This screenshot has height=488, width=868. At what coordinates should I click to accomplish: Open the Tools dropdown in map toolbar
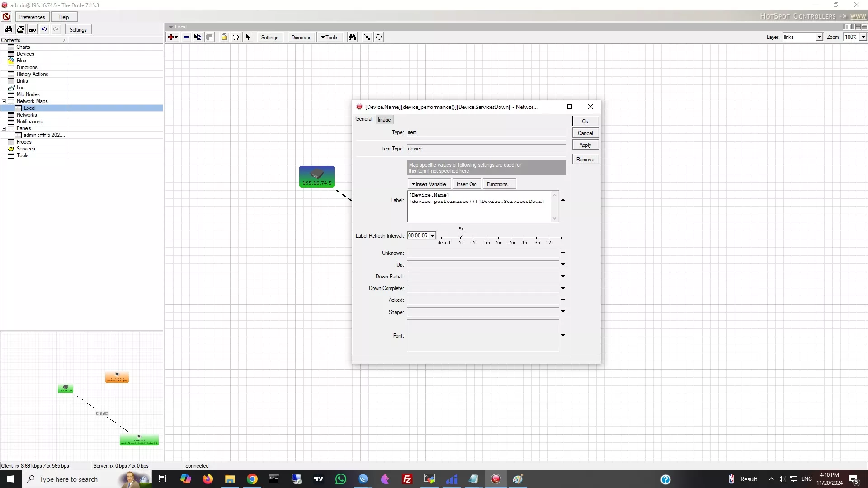click(330, 37)
